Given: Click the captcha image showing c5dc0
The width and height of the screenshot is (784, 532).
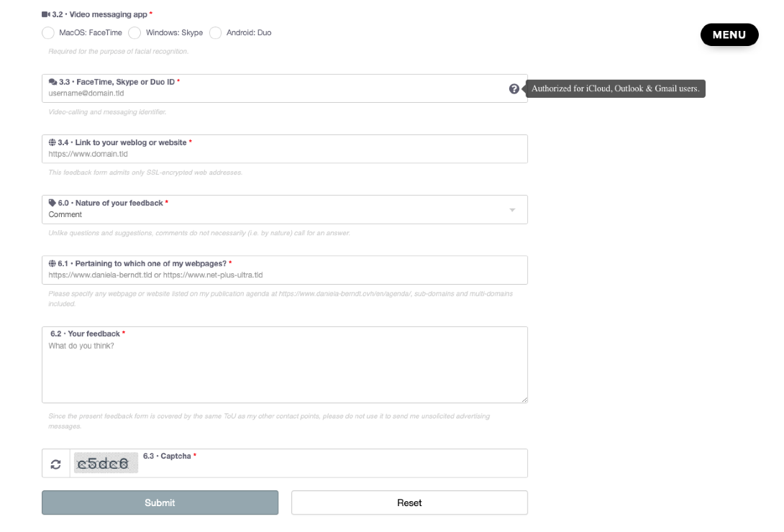Looking at the screenshot, I should (x=105, y=463).
